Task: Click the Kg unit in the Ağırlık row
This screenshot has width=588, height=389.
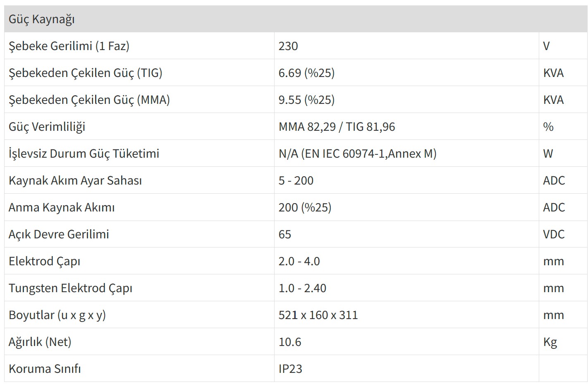Action: [550, 342]
